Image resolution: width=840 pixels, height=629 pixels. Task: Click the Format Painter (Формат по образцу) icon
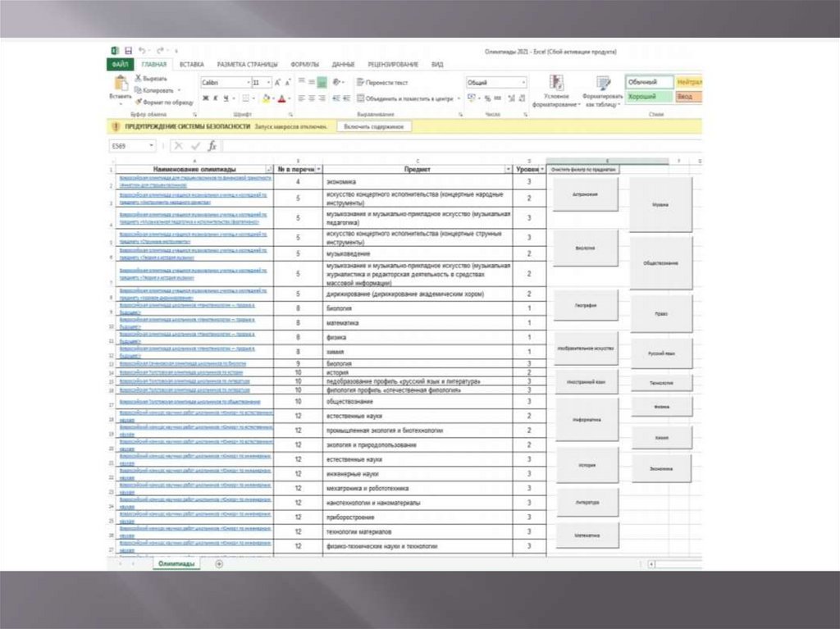coord(139,103)
